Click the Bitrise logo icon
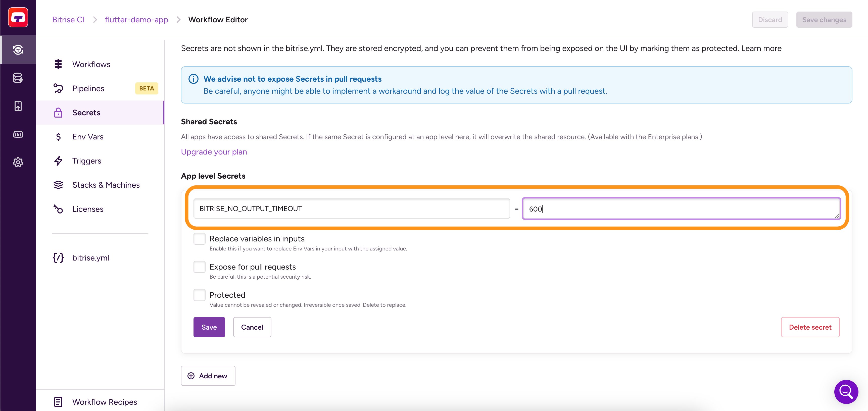The height and width of the screenshot is (411, 868). pyautogui.click(x=18, y=18)
